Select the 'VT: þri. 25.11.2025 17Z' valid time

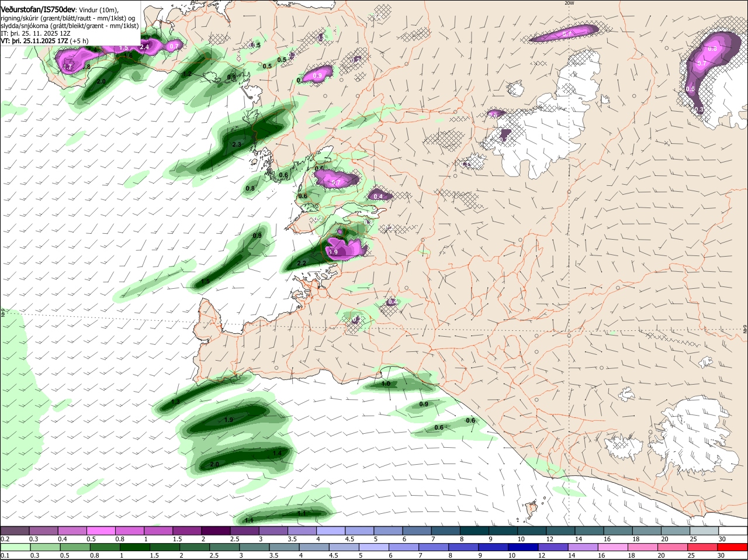(34, 41)
